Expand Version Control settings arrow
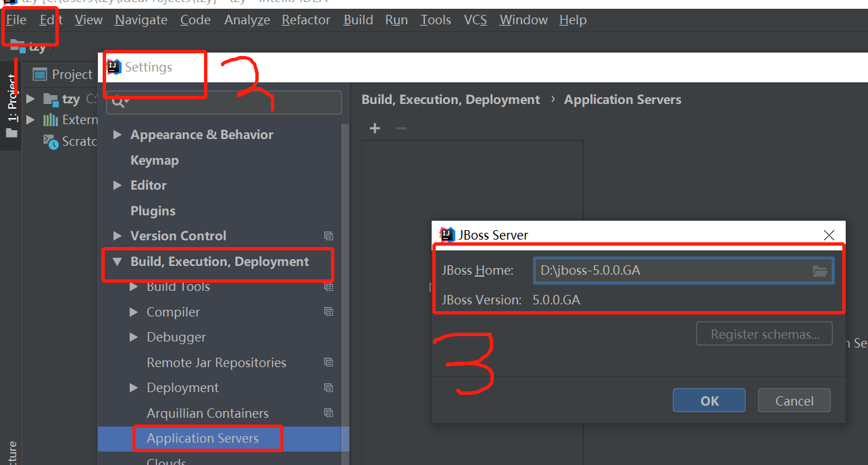 coord(118,236)
